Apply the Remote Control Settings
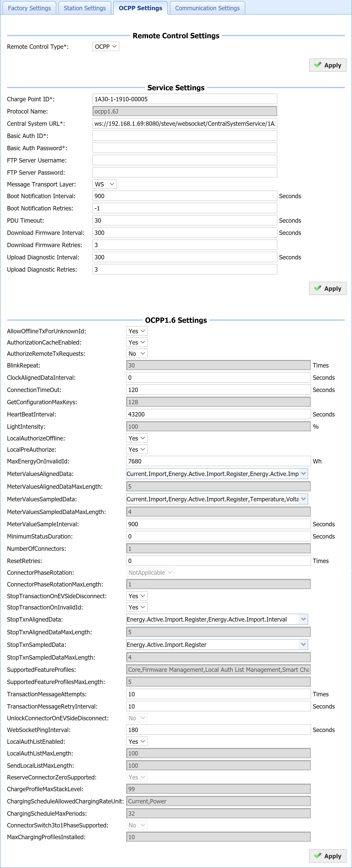 (x=327, y=65)
